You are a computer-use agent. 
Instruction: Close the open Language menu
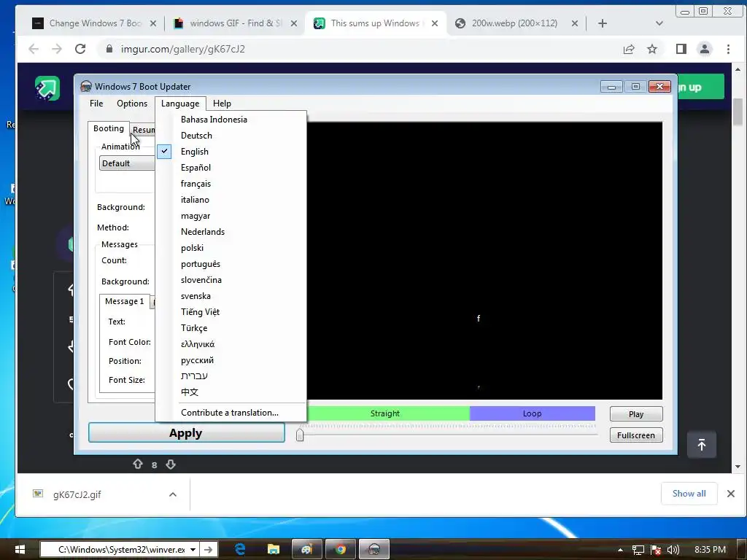(180, 104)
